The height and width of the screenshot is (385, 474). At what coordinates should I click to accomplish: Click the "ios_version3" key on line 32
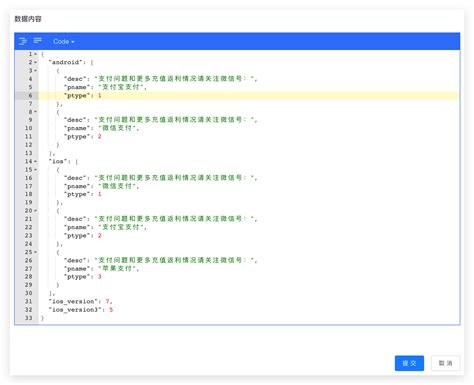pos(77,310)
